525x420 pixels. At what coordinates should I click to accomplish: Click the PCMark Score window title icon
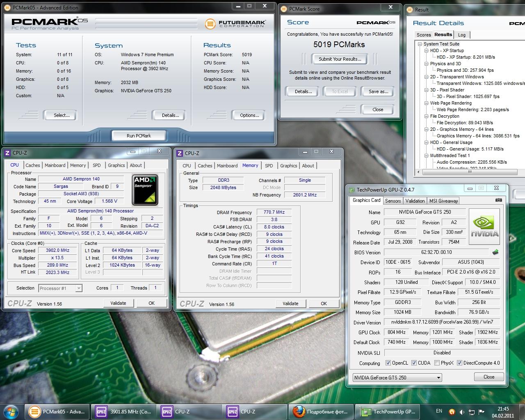tap(284, 9)
